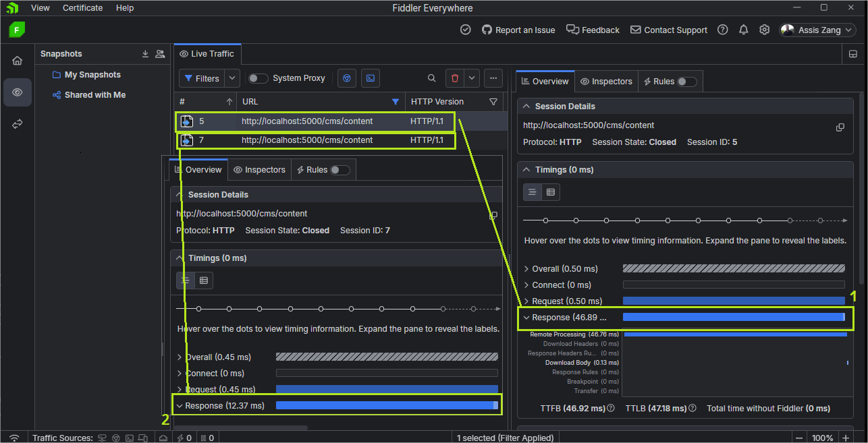Select table view button in Session 5 Timings
Screen dimensions: 868x443
pyautogui.click(x=551, y=192)
